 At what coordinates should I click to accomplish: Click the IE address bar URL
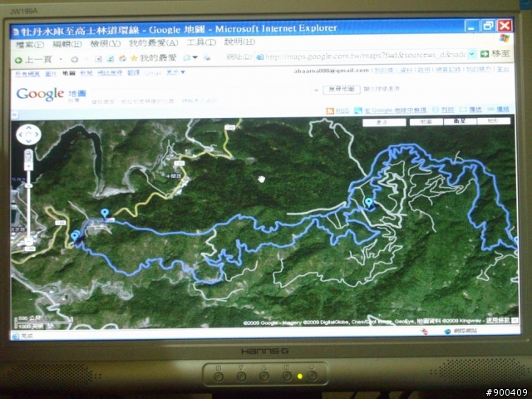pos(365,56)
